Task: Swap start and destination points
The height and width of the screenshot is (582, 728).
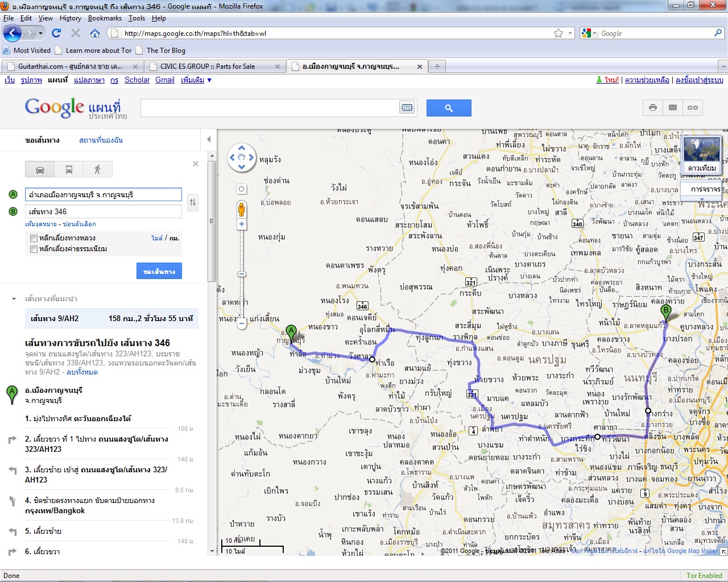Action: click(193, 202)
